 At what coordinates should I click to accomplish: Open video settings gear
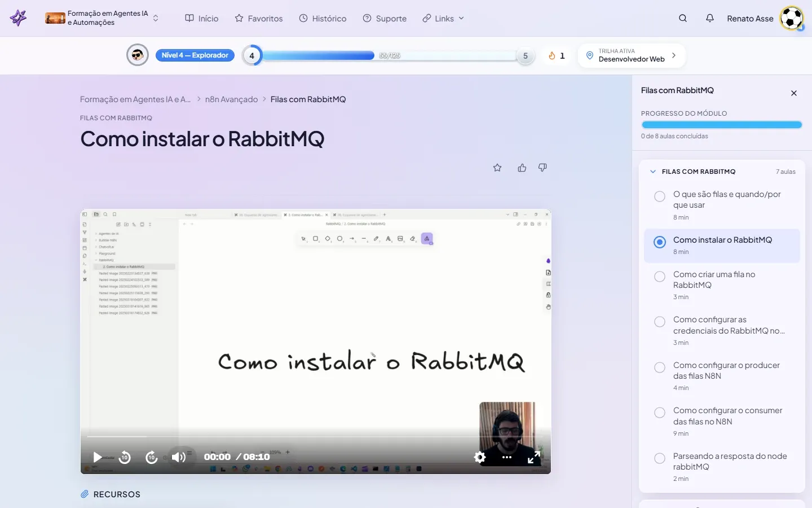[480, 457]
